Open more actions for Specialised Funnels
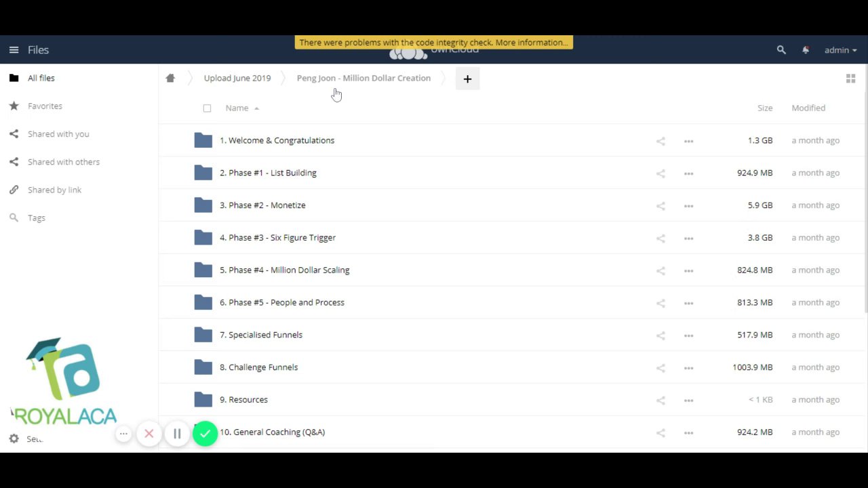This screenshot has width=868, height=488. coord(688,335)
